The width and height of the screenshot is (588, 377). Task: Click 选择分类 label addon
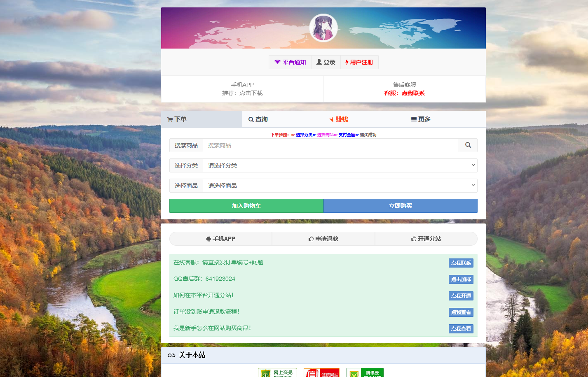[x=186, y=165]
